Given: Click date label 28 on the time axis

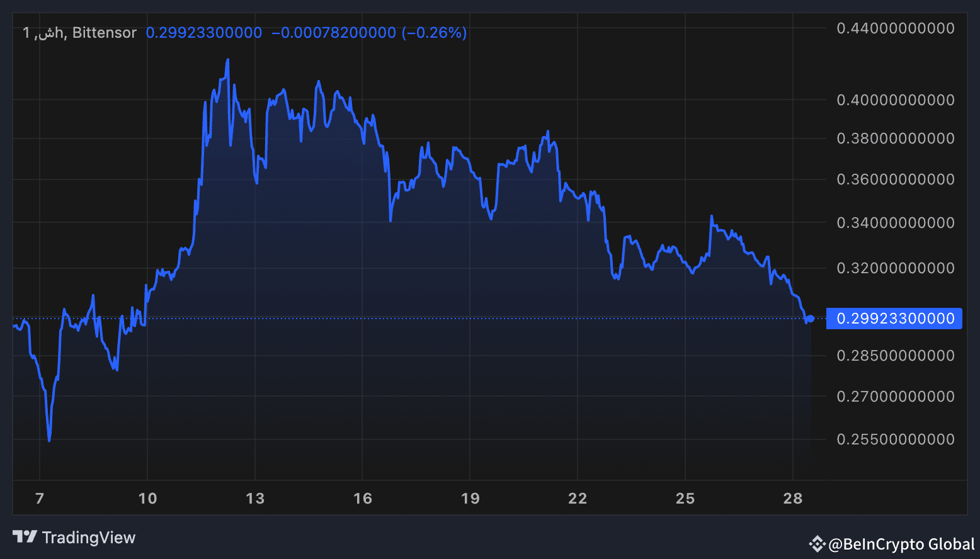Looking at the screenshot, I should [x=793, y=499].
